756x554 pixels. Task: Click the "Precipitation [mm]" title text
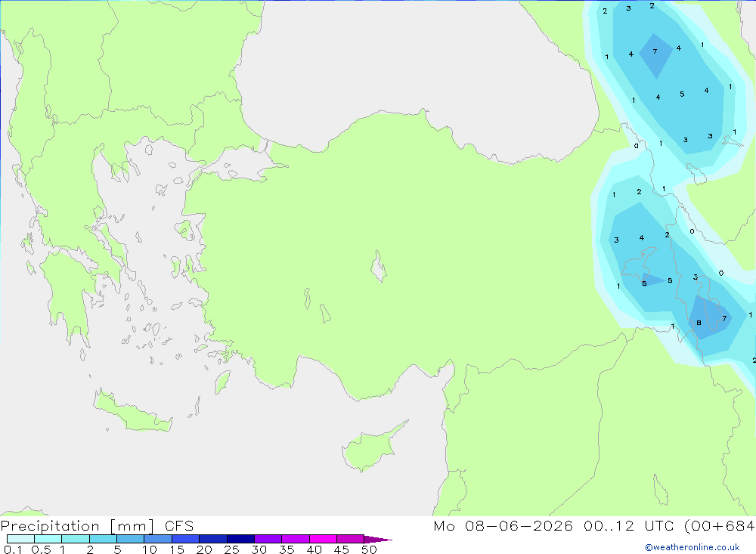78,525
